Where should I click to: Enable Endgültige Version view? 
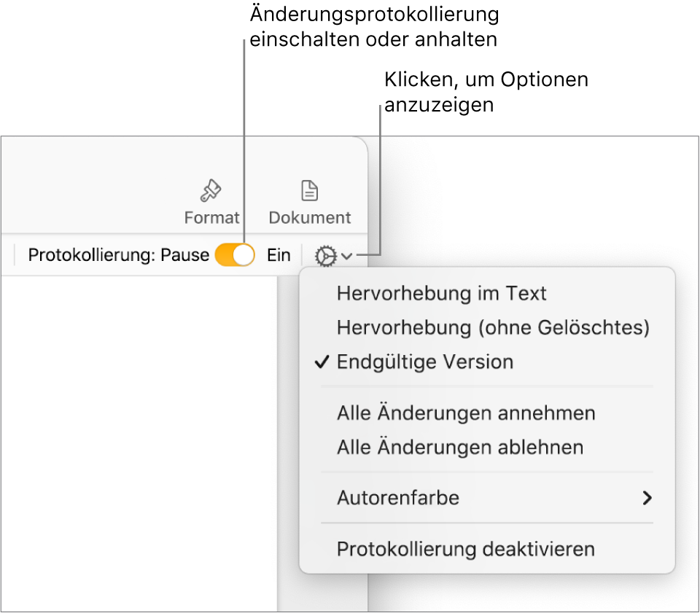coord(425,362)
